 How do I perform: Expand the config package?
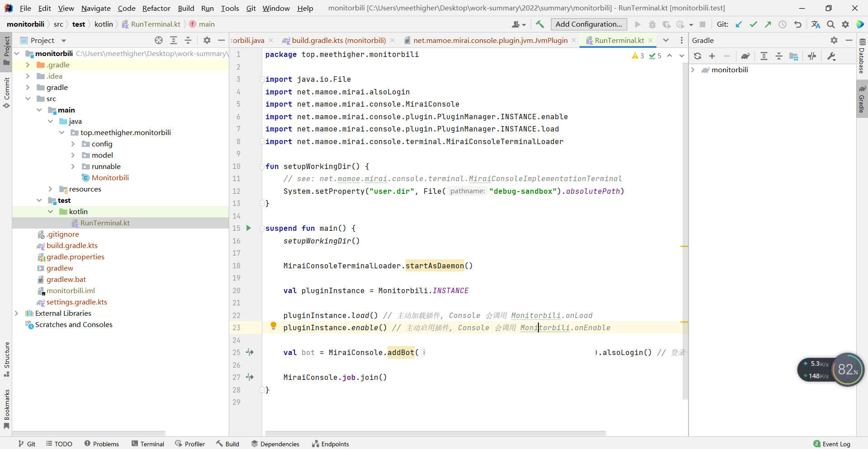coord(73,144)
